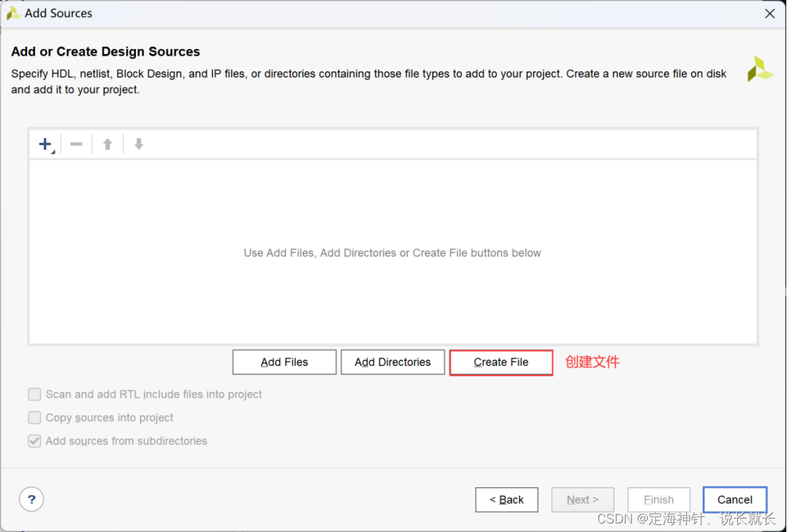
Task: Click the Add Files button
Action: coord(284,362)
